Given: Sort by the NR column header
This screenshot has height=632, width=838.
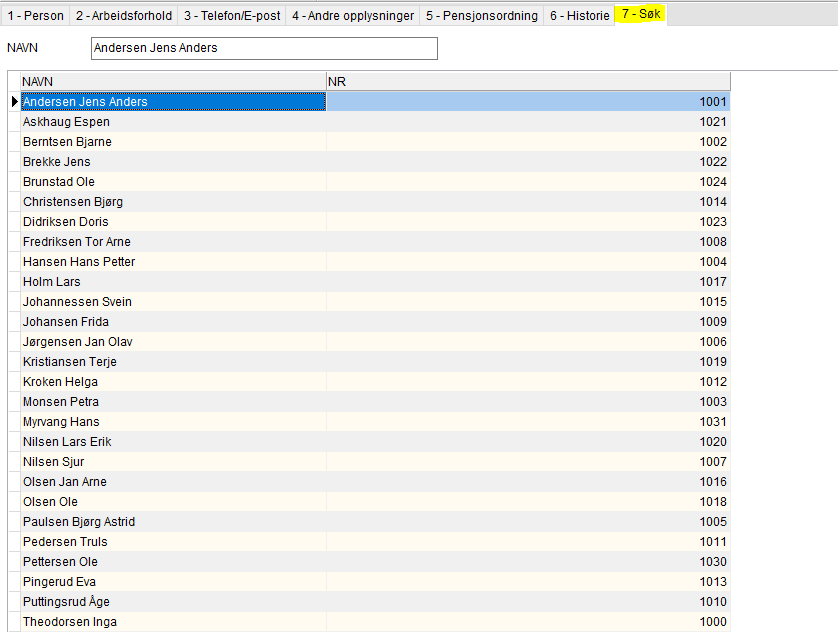Looking at the screenshot, I should click(x=528, y=82).
